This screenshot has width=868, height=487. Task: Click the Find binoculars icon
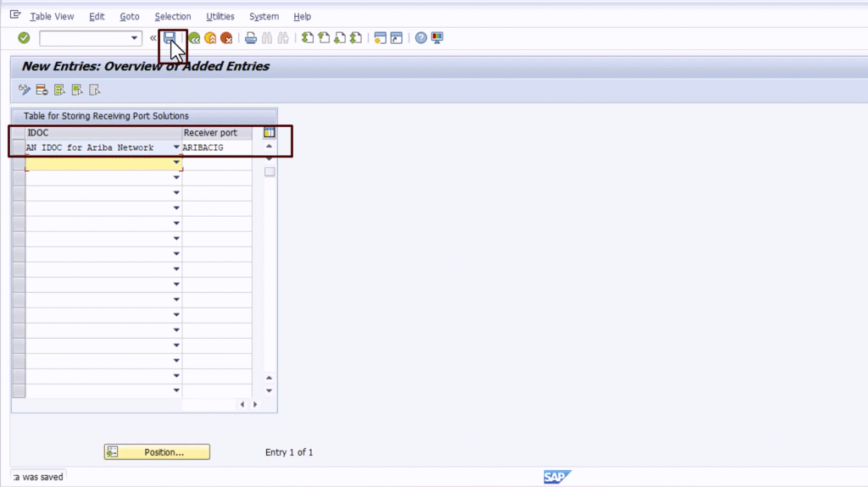click(x=267, y=37)
